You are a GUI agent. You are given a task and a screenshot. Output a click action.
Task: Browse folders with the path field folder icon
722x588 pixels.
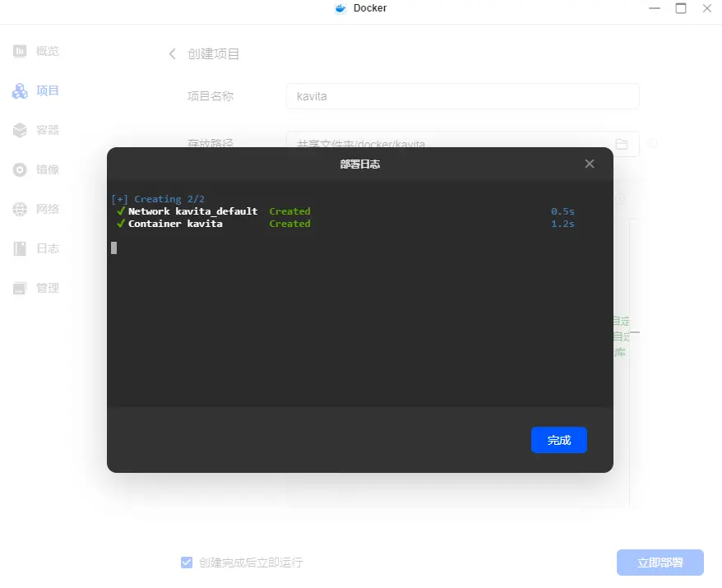622,144
